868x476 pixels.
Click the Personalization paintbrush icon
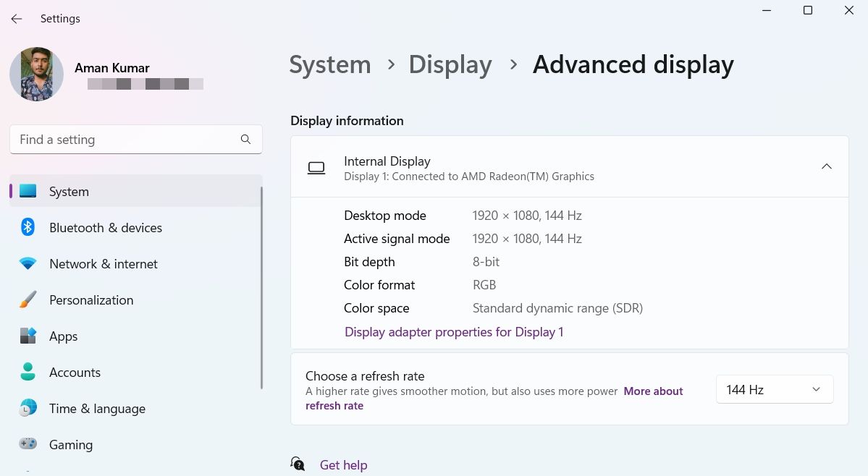[28, 300]
